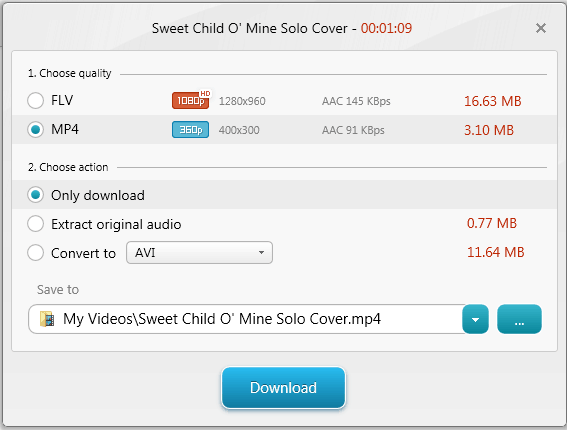
Task: Close the download dialog with X
Action: (541, 28)
